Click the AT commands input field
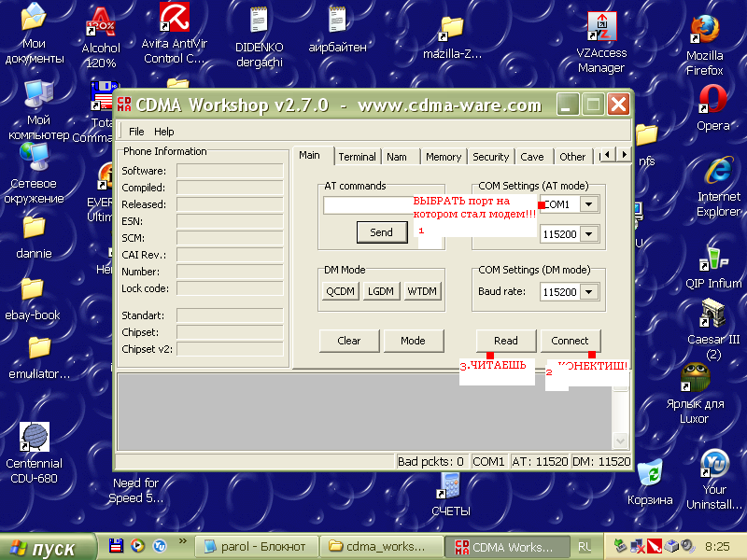 click(x=368, y=205)
